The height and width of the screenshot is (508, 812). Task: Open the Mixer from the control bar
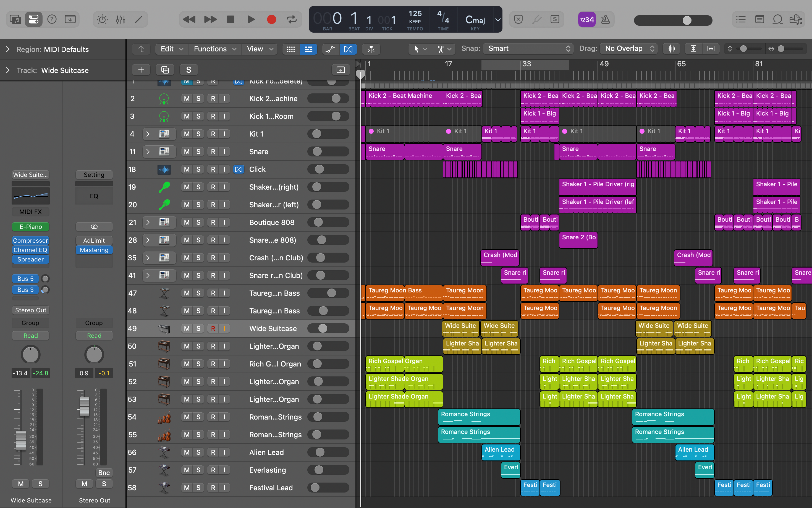pyautogui.click(x=121, y=20)
